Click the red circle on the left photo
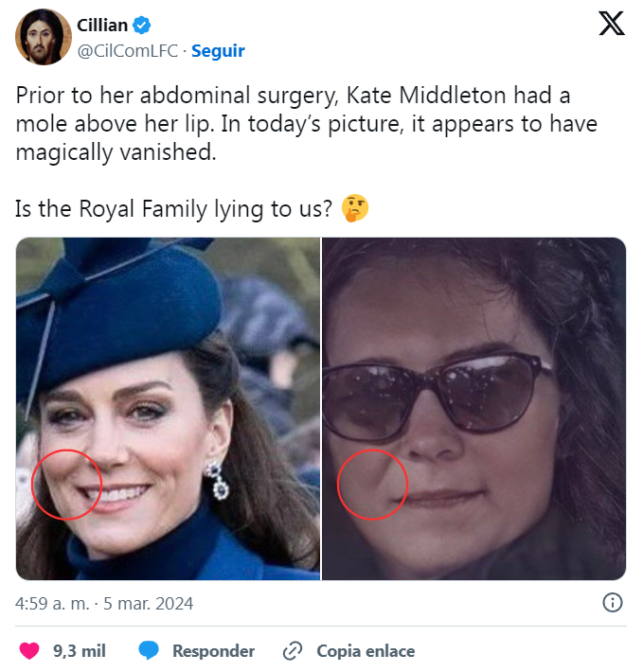643x672 pixels. [x=66, y=483]
